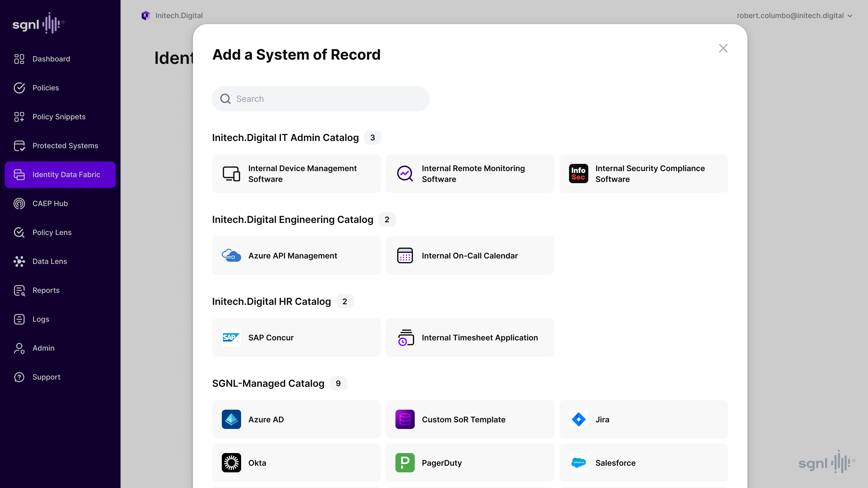Select the Salesforce cloud icon
Image resolution: width=868 pixels, height=488 pixels.
(578, 462)
